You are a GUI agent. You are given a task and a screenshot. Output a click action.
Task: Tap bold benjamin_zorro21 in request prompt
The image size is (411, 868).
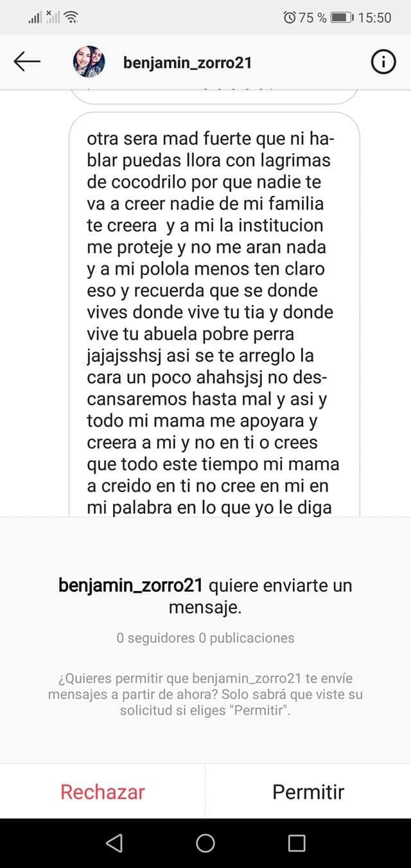(131, 585)
